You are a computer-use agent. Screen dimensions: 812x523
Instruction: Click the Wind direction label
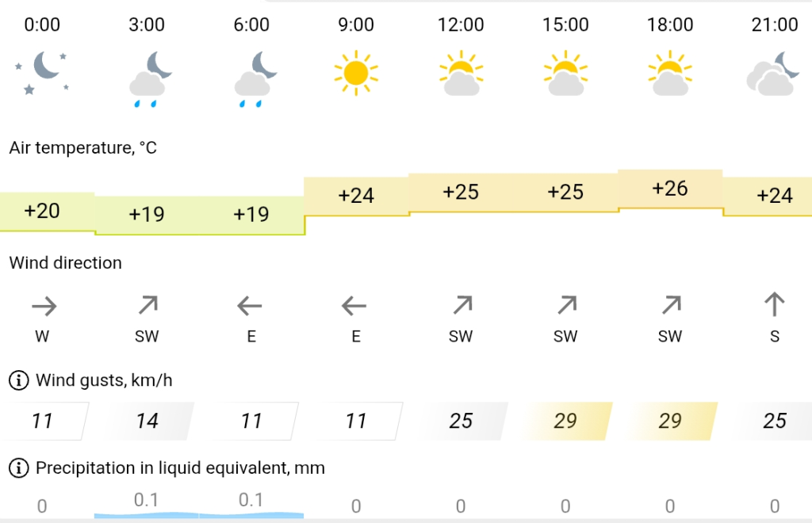point(66,263)
